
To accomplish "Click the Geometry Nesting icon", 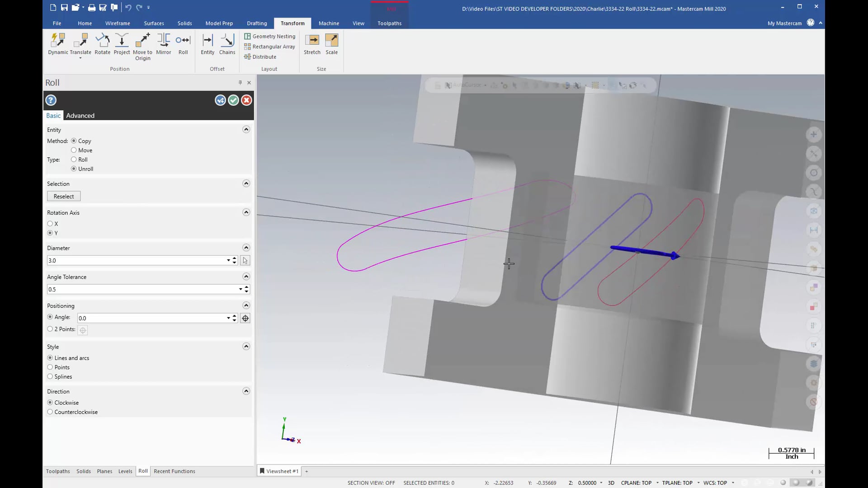I will tap(248, 36).
